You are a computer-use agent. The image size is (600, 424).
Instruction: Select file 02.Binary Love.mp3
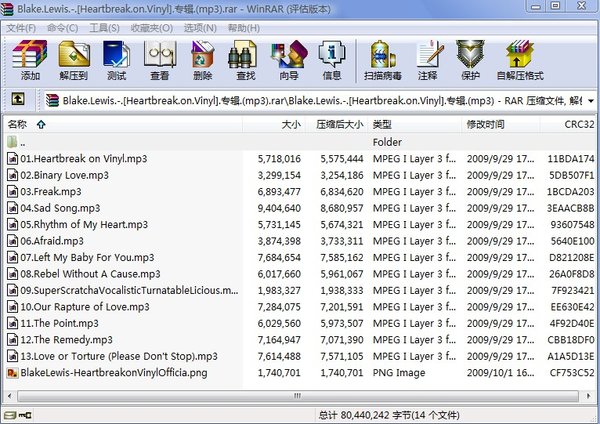(64, 175)
